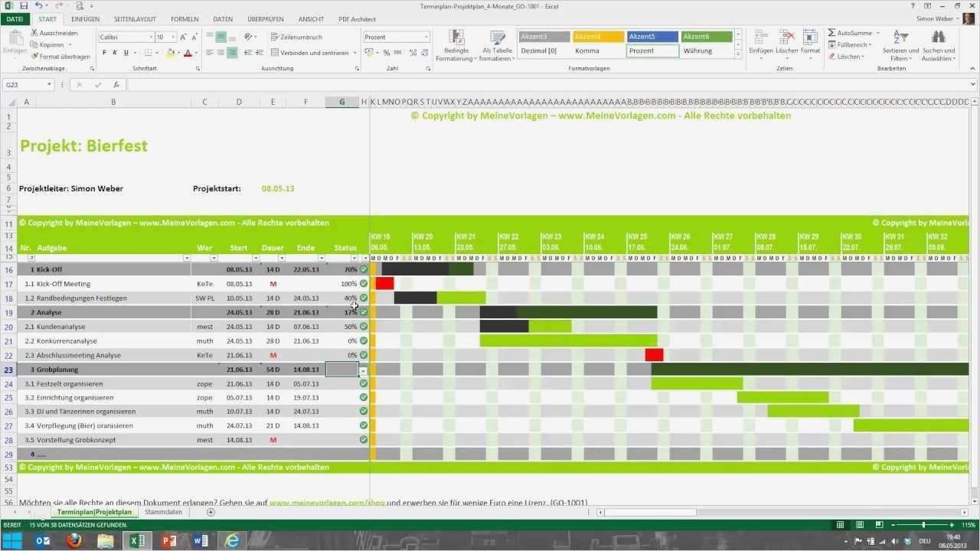The width and height of the screenshot is (980, 551).
Task: Open dropdown arrow next to cell G23
Action: coord(364,370)
